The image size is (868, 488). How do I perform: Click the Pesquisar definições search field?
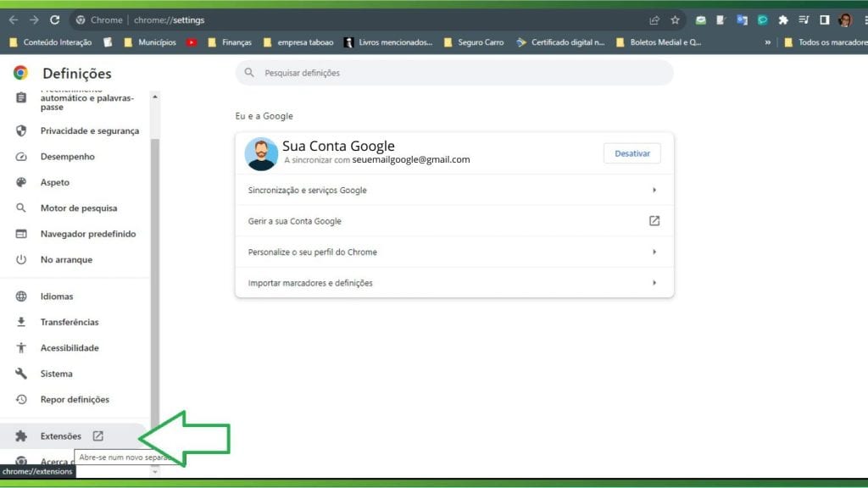[x=454, y=73]
